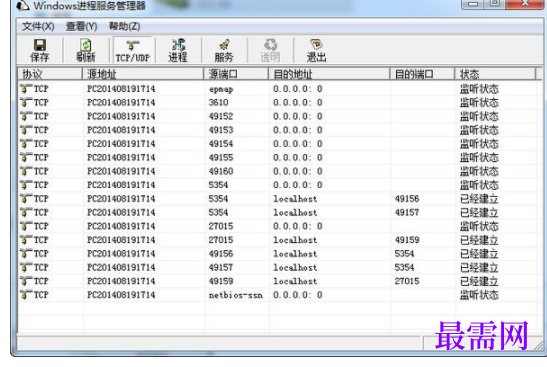
Task: Click destination port 49157 cell
Action: pos(407,212)
